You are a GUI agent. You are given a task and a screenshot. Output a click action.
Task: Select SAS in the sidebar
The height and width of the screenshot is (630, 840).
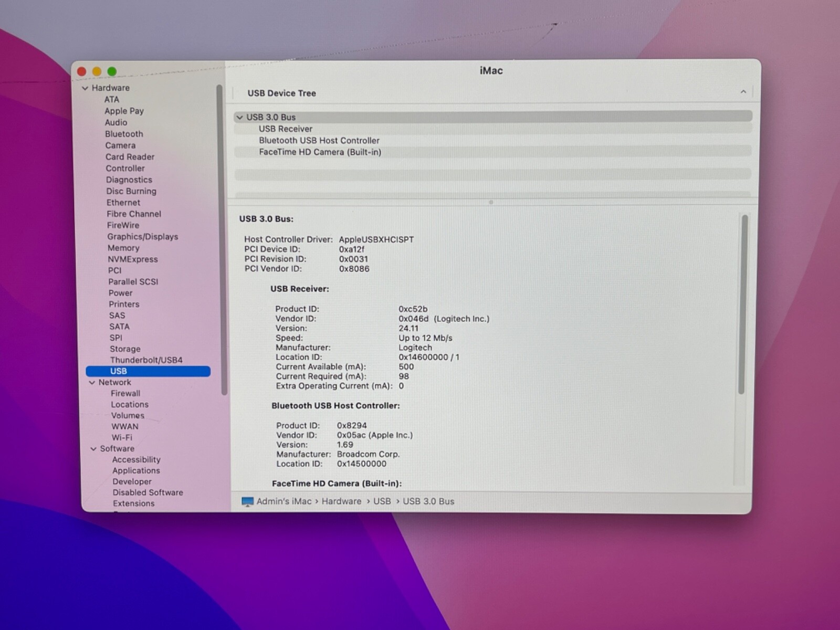pyautogui.click(x=117, y=316)
